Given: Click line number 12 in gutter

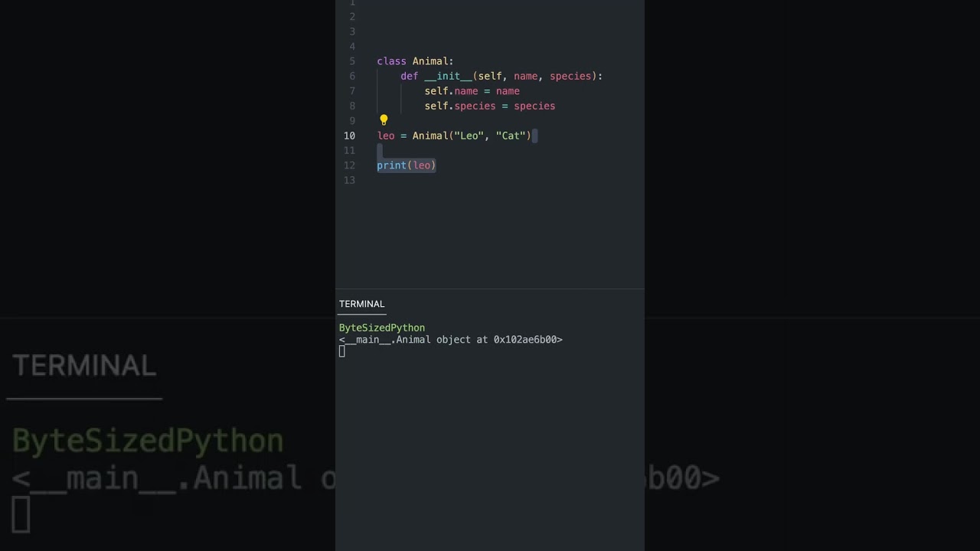Looking at the screenshot, I should tap(349, 165).
